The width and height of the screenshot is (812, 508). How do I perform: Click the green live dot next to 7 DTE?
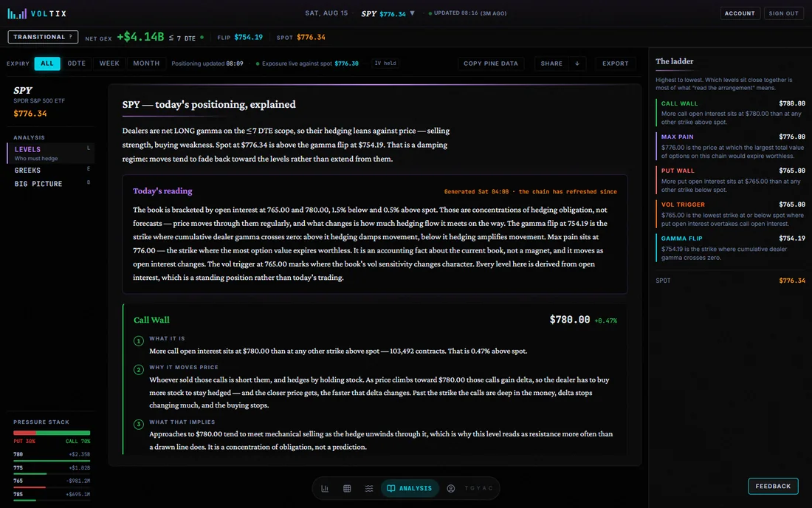pyautogui.click(x=202, y=37)
